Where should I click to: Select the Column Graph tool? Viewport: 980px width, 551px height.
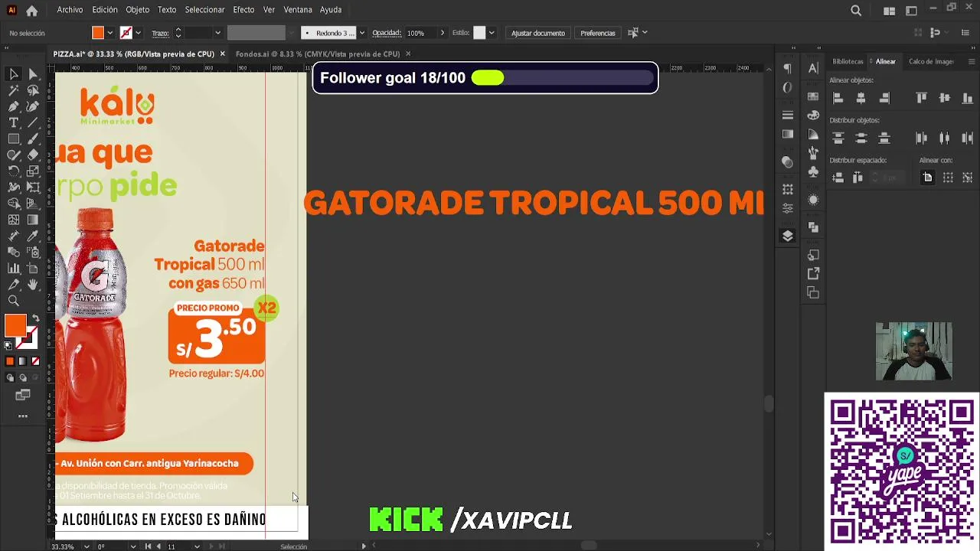(14, 269)
